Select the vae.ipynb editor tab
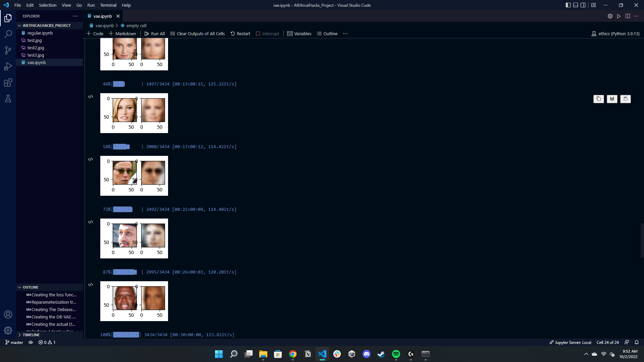This screenshot has height=362, width=644. (x=102, y=16)
